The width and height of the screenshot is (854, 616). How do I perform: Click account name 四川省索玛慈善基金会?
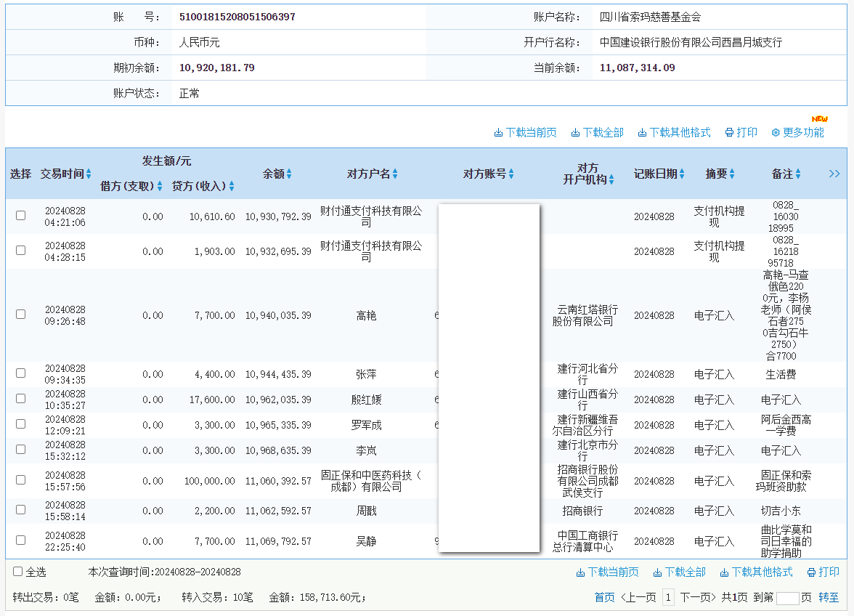[x=651, y=17]
